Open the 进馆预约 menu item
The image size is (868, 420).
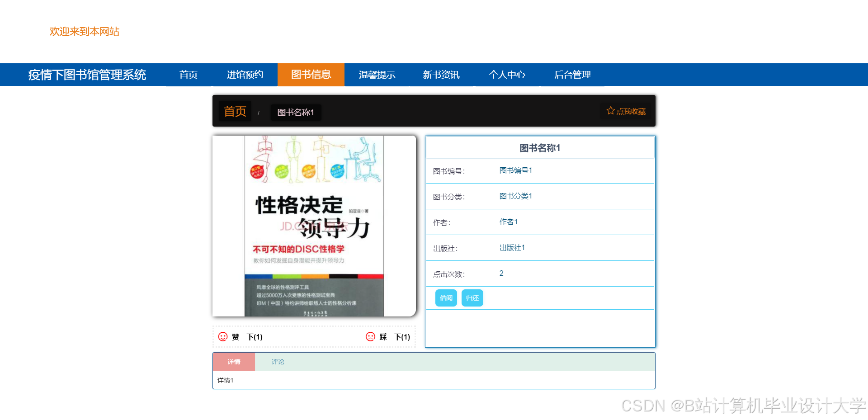click(x=245, y=75)
